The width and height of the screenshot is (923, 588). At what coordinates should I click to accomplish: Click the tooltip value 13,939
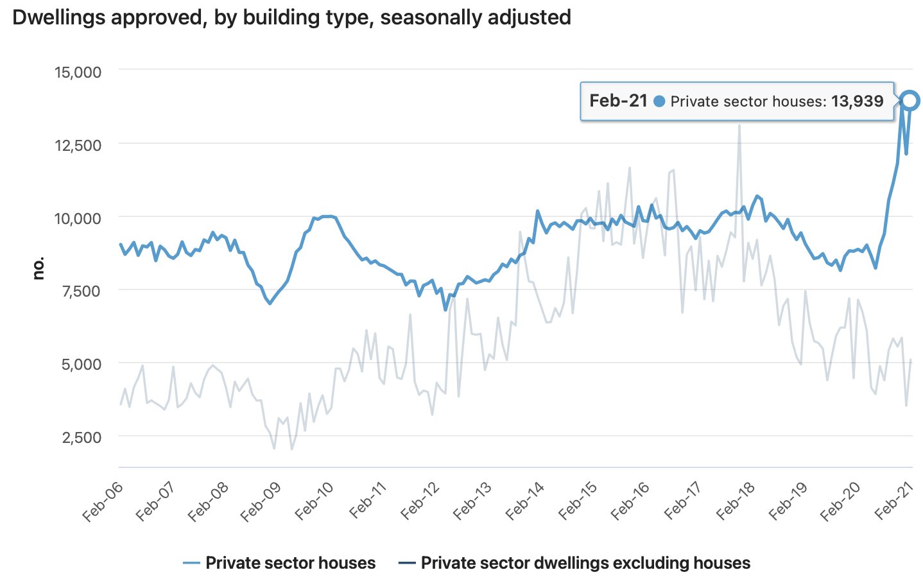coord(857,101)
